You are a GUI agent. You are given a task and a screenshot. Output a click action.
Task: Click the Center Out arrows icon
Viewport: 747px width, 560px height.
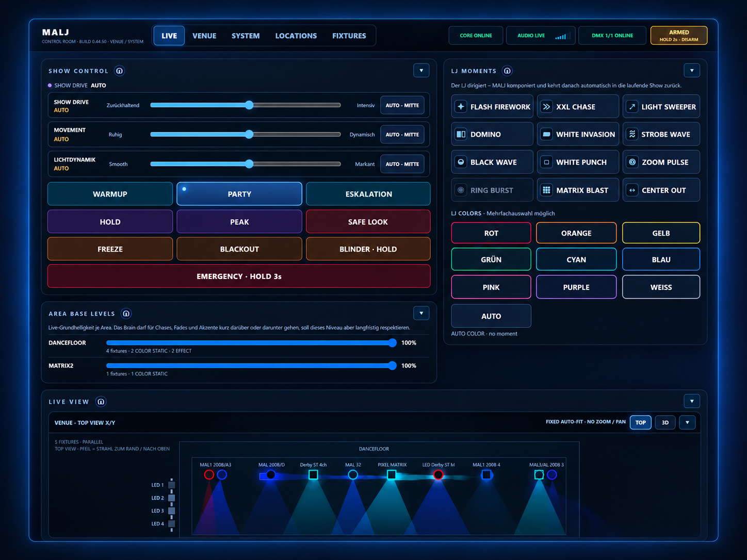[x=632, y=190]
